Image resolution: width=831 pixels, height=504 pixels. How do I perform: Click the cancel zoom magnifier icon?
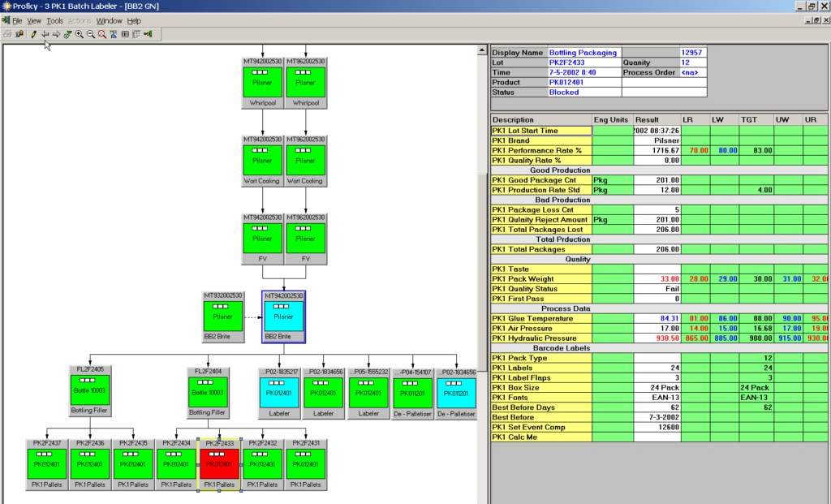[101, 34]
